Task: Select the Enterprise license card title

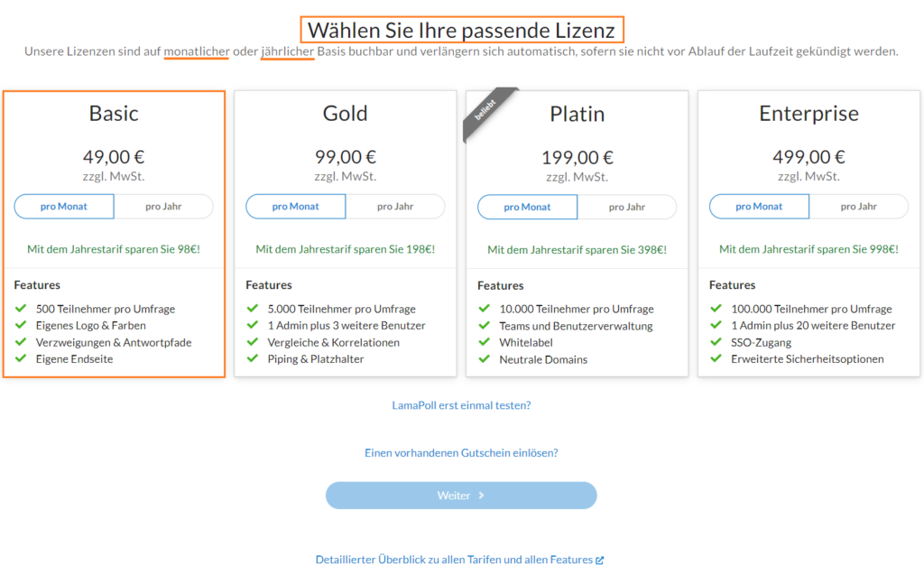Action: (x=809, y=113)
